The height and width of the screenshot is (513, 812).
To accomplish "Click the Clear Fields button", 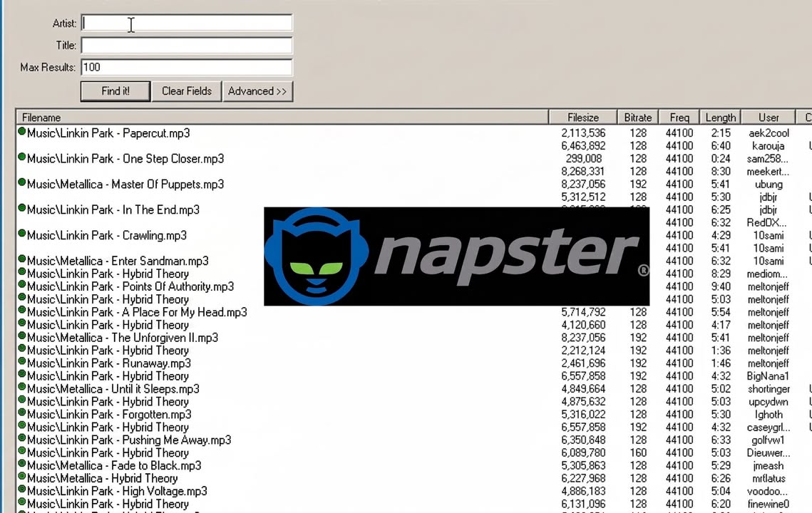I will point(187,91).
